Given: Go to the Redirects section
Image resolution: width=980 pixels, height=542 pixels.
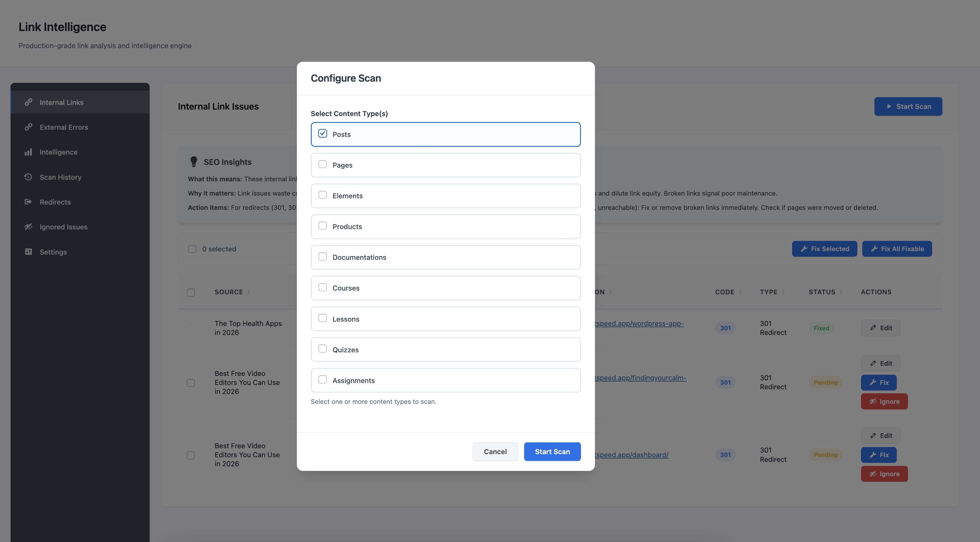Looking at the screenshot, I should [55, 202].
